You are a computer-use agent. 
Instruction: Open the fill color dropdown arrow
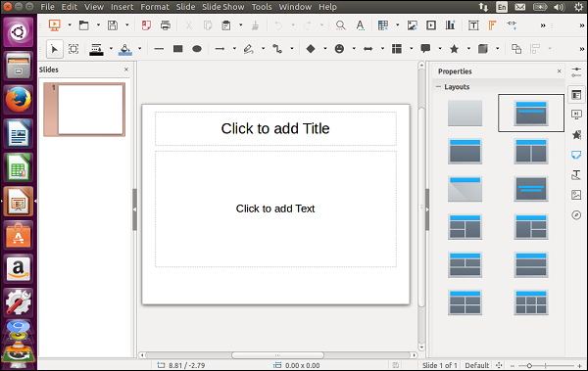tap(139, 49)
